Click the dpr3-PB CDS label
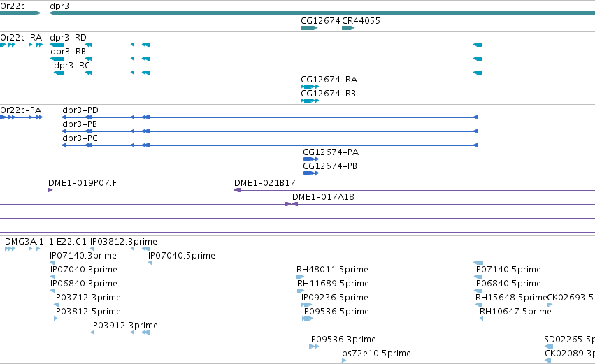This screenshot has width=595, height=364. 80,124
